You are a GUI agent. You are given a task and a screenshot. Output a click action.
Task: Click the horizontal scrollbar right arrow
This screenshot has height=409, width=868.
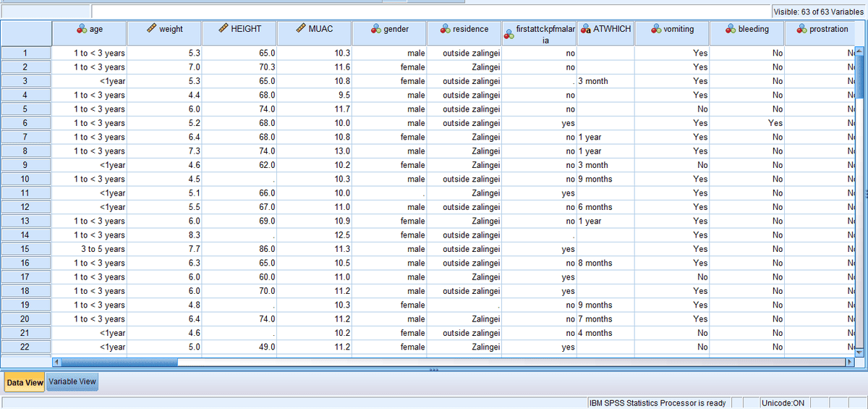click(850, 361)
